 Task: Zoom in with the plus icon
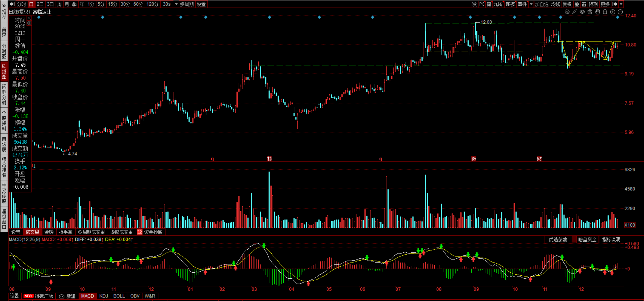pos(613,12)
